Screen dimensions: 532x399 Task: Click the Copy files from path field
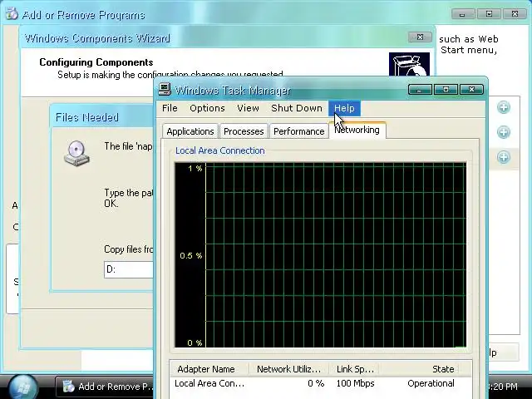coord(129,269)
